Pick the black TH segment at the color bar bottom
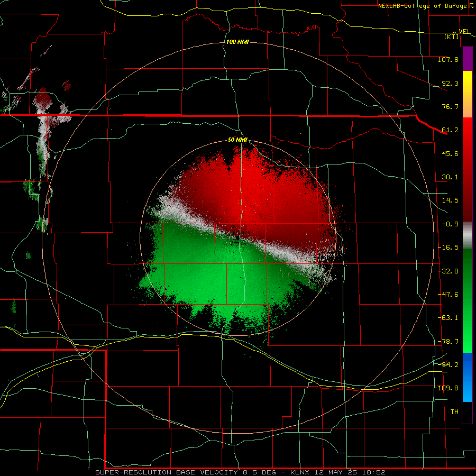476x476 pixels. coord(467,412)
